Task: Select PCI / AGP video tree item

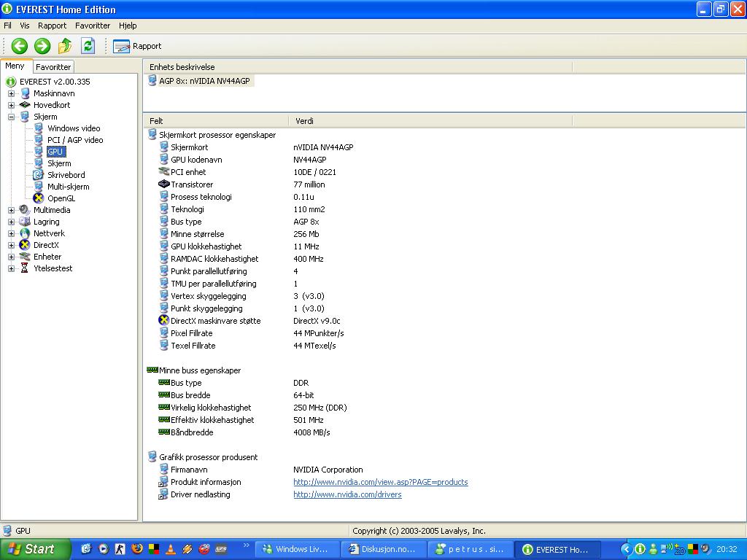Action: tap(75, 140)
